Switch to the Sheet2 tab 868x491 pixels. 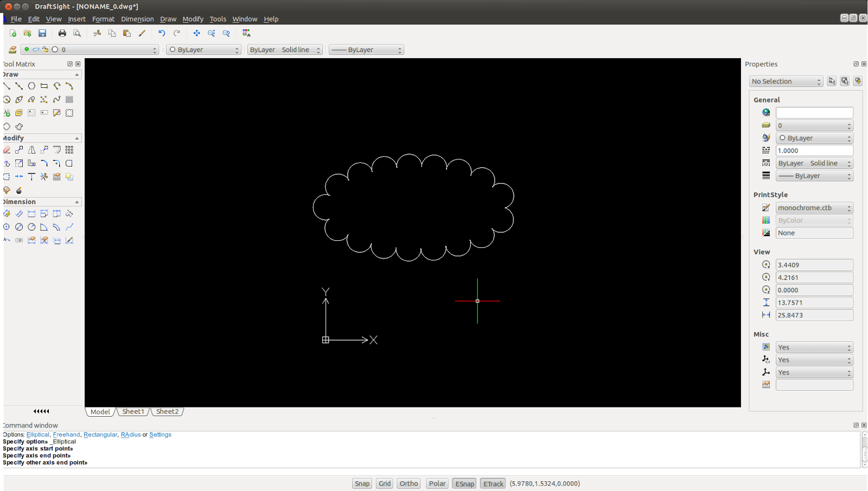[167, 412]
